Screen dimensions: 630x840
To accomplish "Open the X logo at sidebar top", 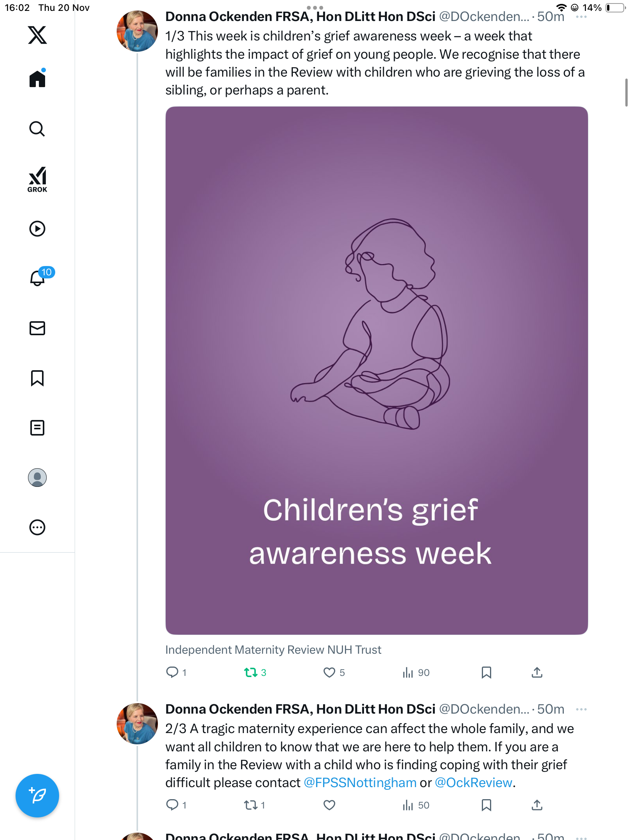I will [37, 35].
